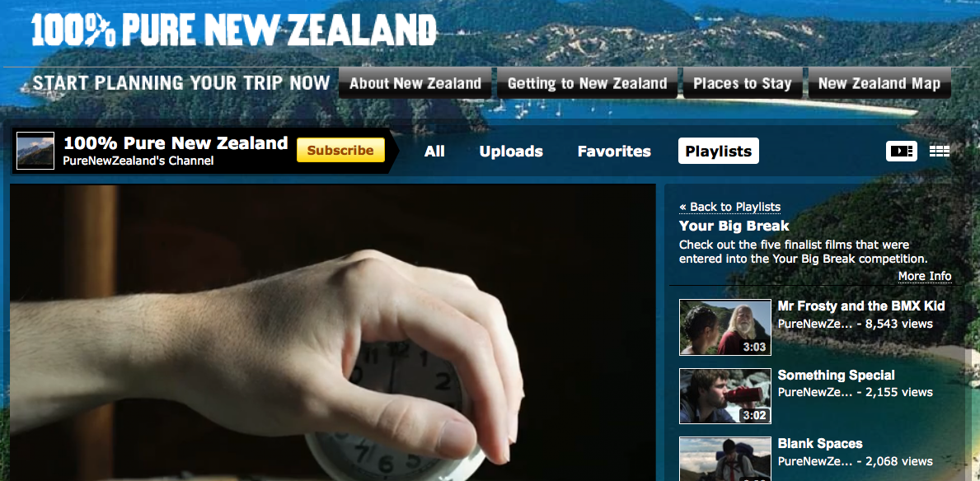Image resolution: width=980 pixels, height=481 pixels.
Task: Click the main video player area
Action: click(x=332, y=332)
